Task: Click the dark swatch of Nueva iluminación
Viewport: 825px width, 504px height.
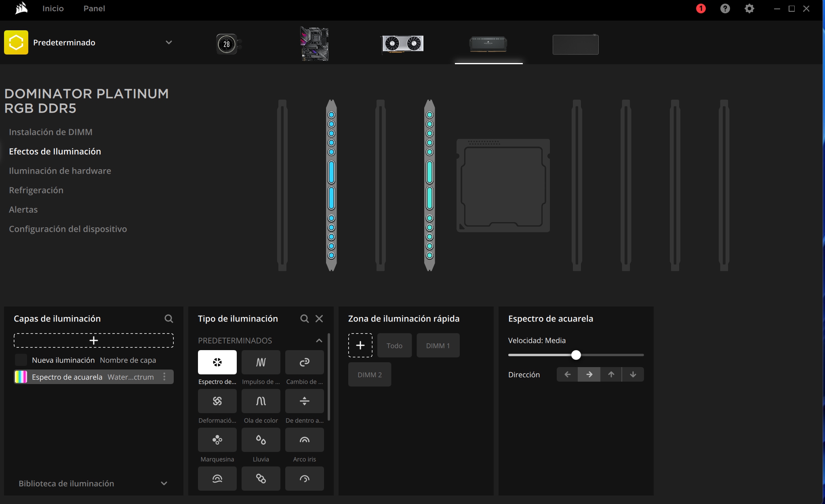Action: (x=21, y=360)
